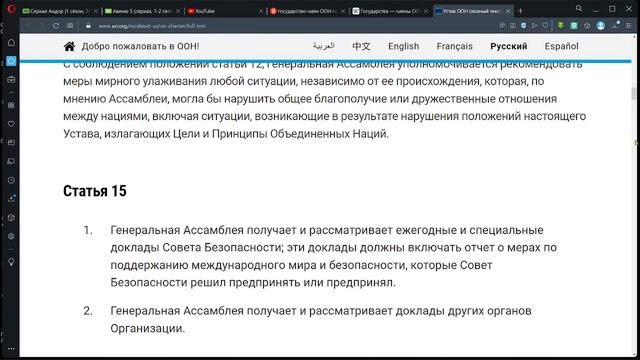Open Easy Setup menu lines icon
The width and height of the screenshot is (640, 360).
(629, 26)
